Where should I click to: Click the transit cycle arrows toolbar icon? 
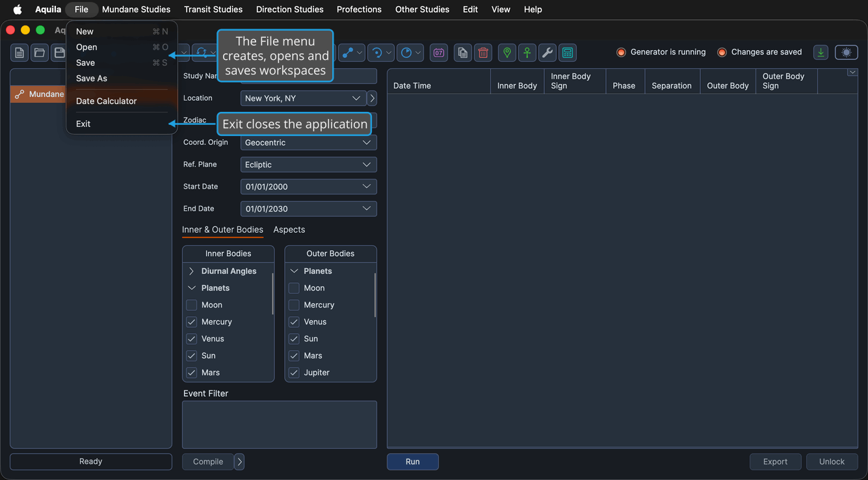(x=202, y=53)
